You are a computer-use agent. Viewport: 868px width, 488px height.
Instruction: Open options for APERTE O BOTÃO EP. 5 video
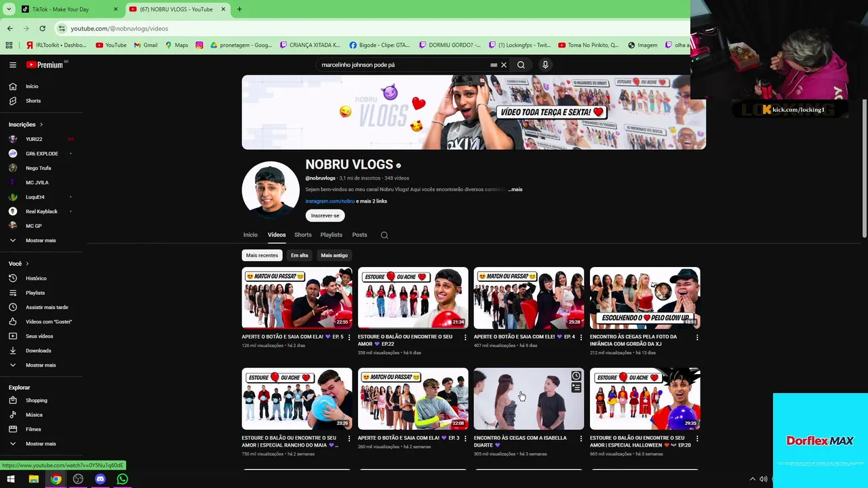[x=349, y=337]
